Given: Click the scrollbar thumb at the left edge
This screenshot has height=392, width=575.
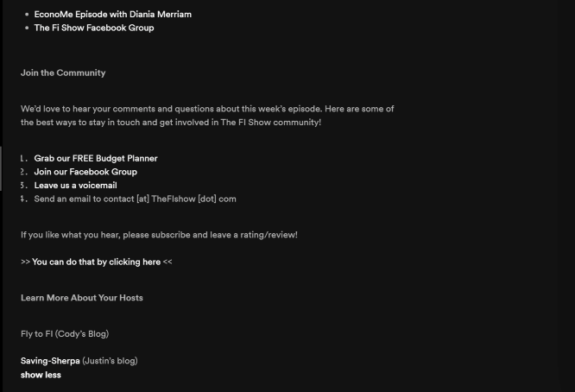Looking at the screenshot, I should (x=1, y=168).
